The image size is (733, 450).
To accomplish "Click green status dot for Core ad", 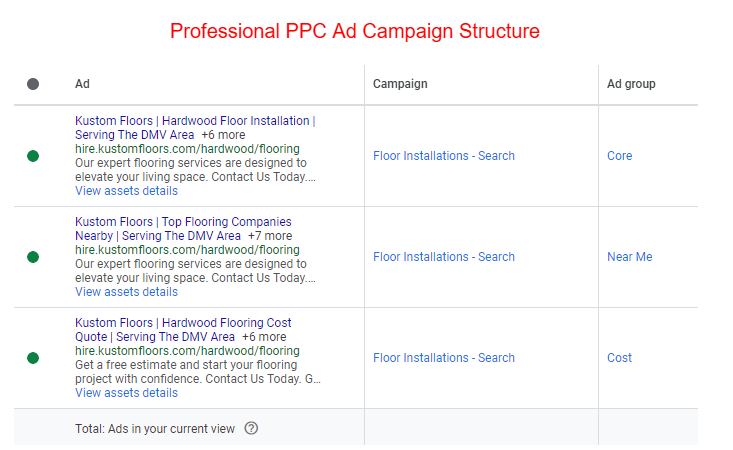I will 33,156.
